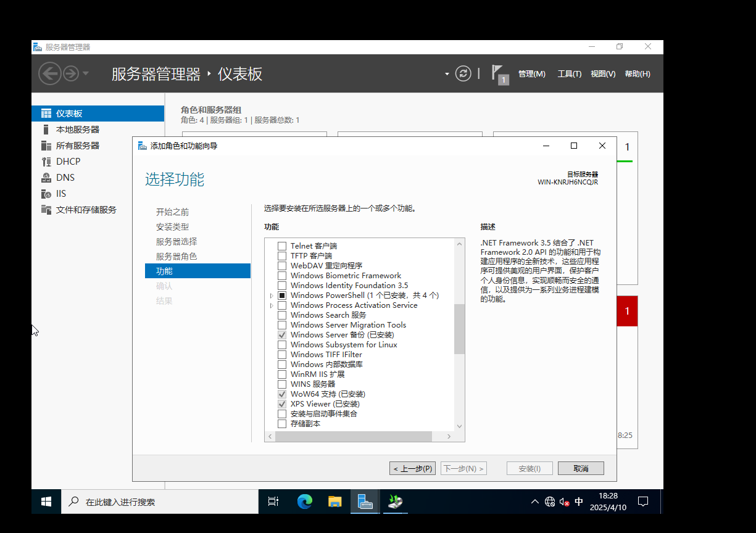Screen dimensions: 756x533
Task: Click left arrow of horizontal features scrollbar
Action: (x=270, y=437)
